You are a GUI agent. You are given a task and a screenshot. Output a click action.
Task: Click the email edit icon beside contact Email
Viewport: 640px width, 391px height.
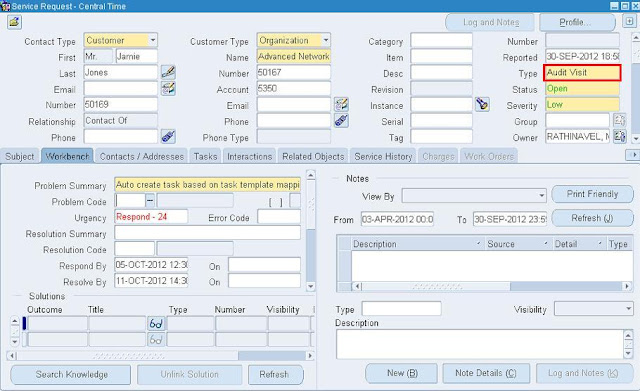(x=168, y=88)
